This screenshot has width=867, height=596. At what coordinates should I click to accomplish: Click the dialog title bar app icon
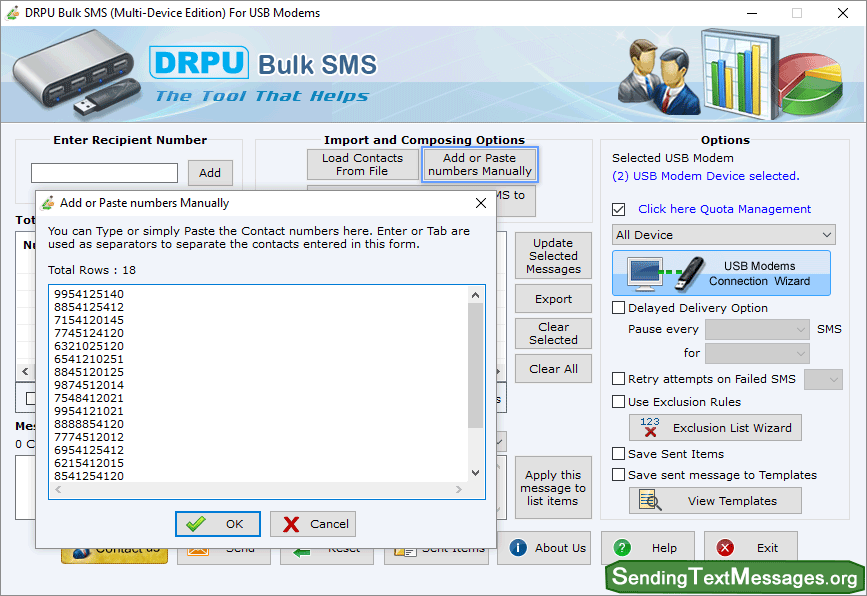pyautogui.click(x=48, y=203)
